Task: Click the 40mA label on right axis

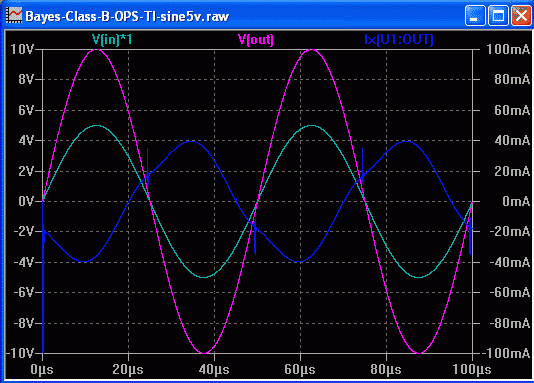Action: click(x=513, y=140)
